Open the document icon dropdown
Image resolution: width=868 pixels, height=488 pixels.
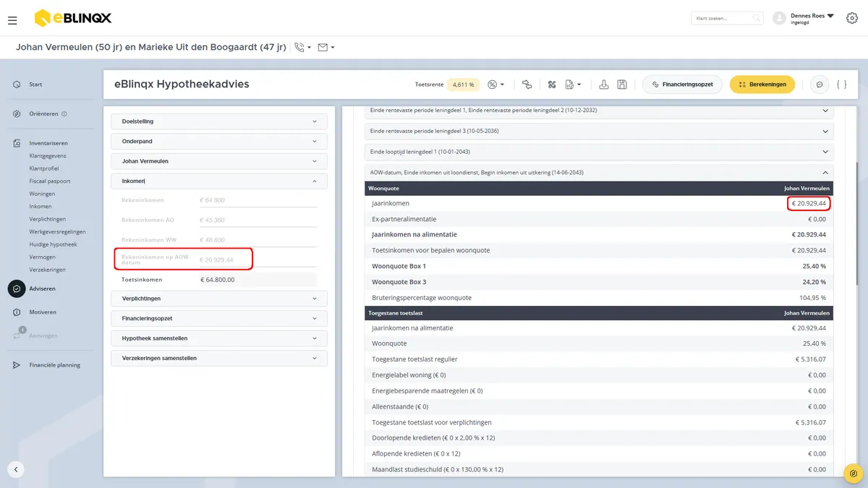[573, 85]
